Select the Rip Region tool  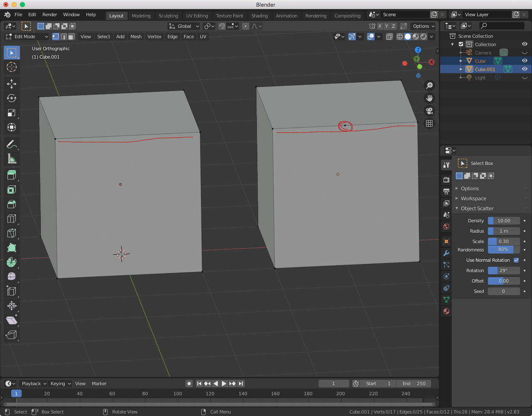point(12,335)
